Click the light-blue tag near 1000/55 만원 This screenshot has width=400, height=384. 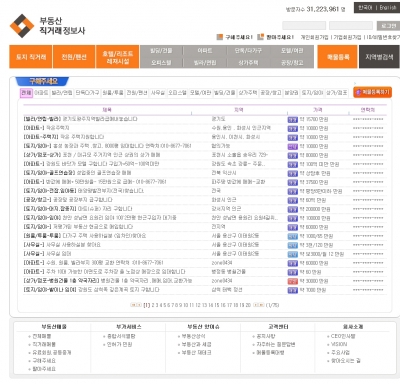(x=292, y=236)
